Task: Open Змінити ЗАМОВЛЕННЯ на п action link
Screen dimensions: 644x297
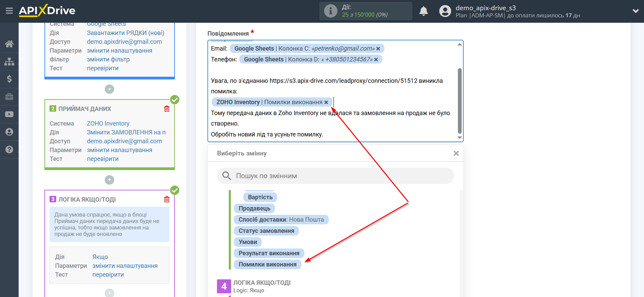Action: click(x=126, y=132)
